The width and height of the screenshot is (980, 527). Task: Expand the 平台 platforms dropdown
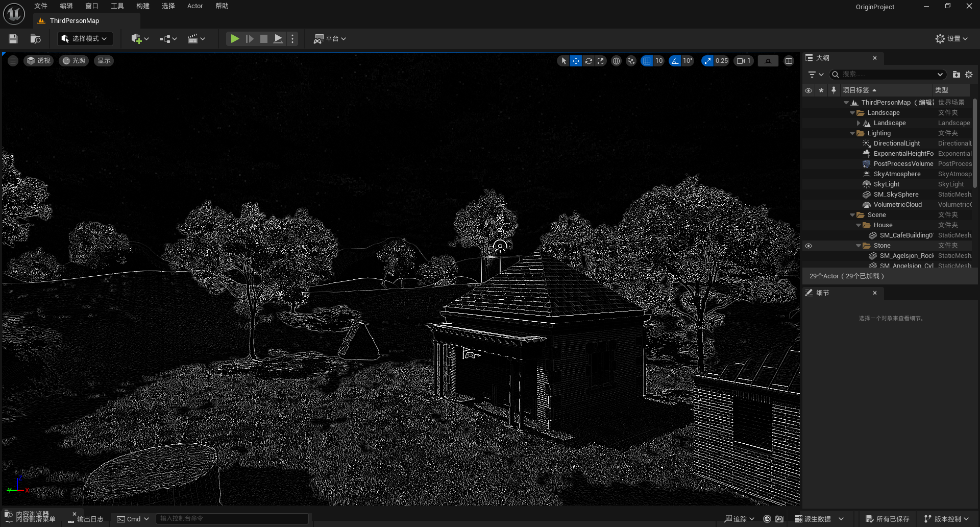(x=330, y=39)
